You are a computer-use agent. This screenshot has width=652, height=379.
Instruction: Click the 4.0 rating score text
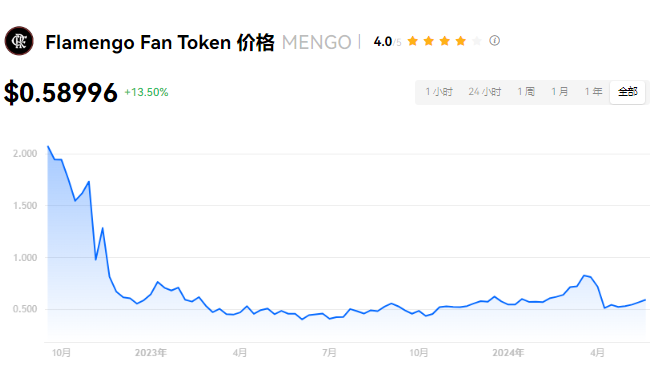pyautogui.click(x=383, y=42)
